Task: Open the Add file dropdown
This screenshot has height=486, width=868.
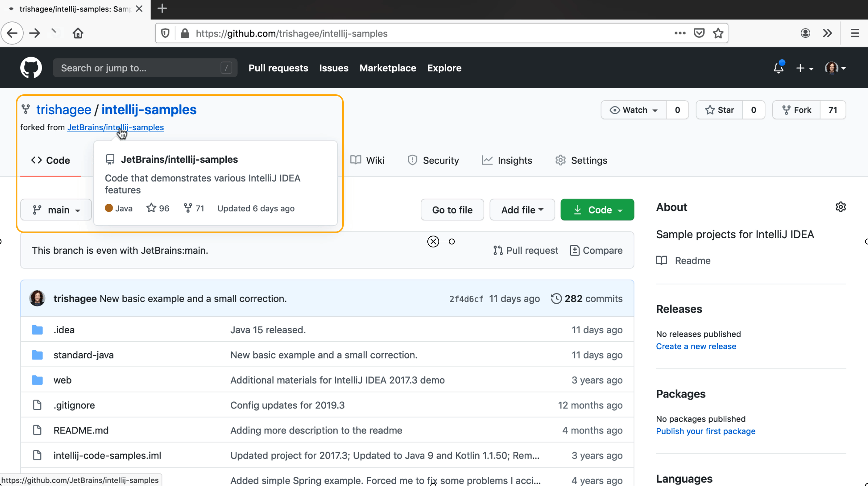Action: point(522,210)
